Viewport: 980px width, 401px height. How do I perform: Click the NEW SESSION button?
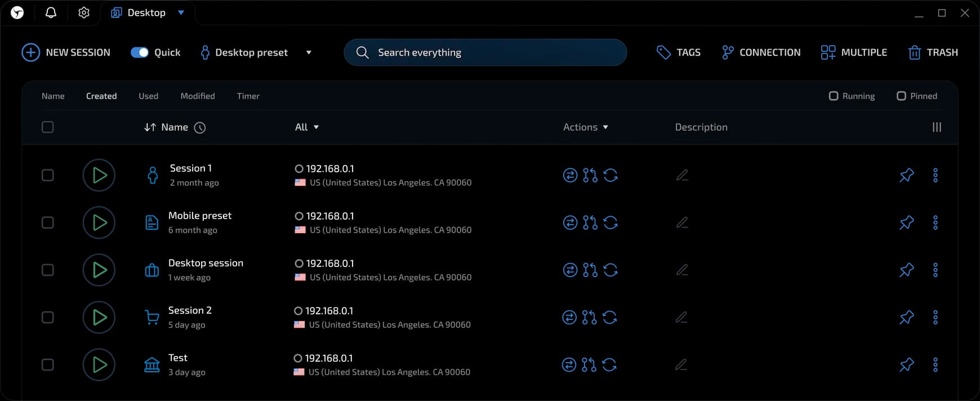click(66, 52)
